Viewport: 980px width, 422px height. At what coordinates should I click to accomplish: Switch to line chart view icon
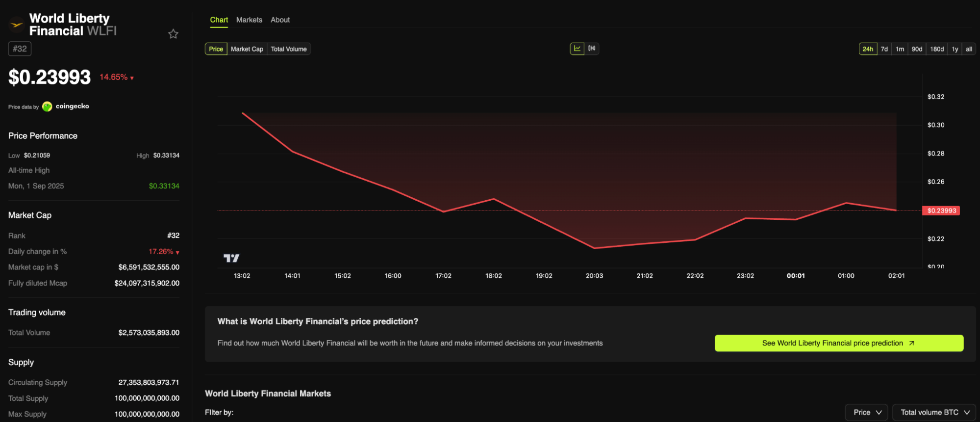[x=577, y=49]
